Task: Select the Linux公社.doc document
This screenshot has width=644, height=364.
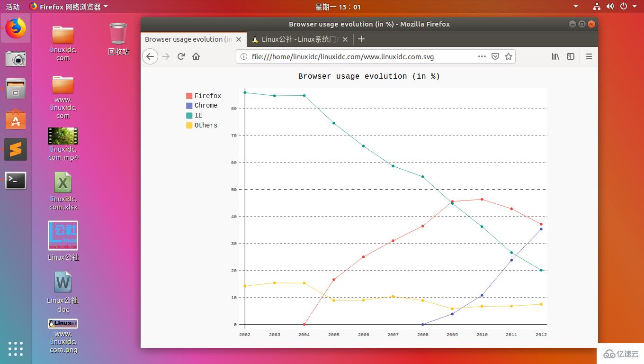Action: click(x=63, y=292)
